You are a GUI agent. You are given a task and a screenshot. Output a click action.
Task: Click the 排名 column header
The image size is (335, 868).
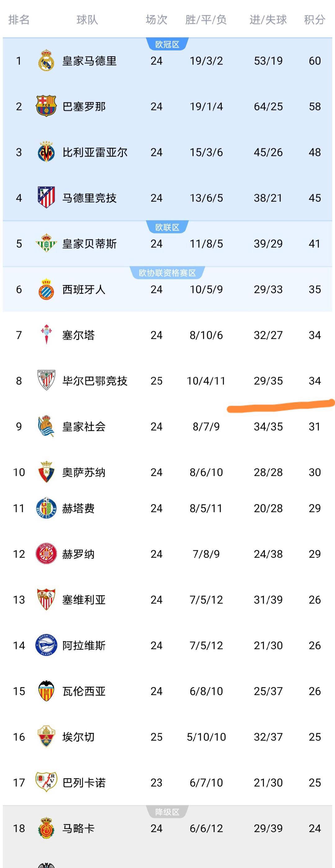(19, 20)
